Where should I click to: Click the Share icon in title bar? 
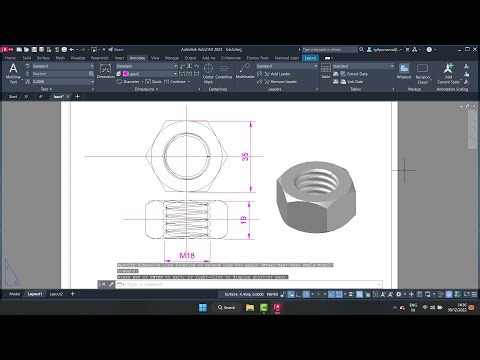pyautogui.click(x=115, y=50)
